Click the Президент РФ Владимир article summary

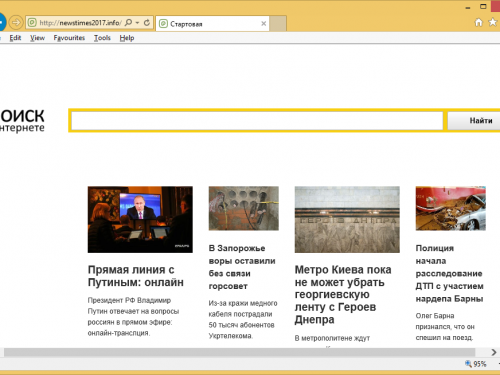tap(133, 317)
